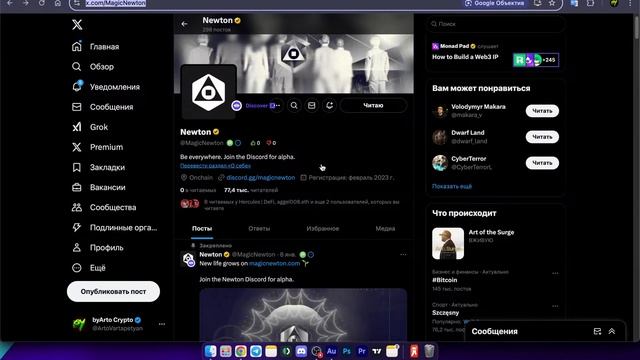This screenshot has width=640, height=360.
Task: Click Опубликовать пост button
Action: (x=113, y=291)
